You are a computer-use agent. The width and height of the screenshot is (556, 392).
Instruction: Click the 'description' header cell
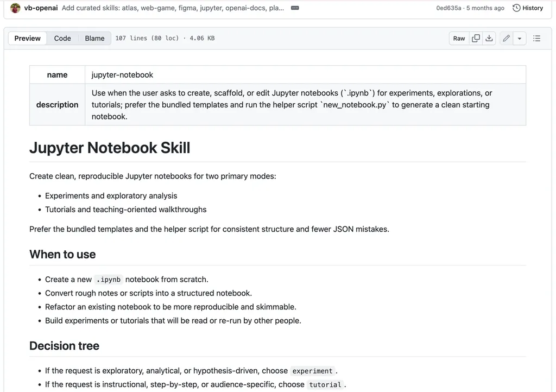coord(57,105)
